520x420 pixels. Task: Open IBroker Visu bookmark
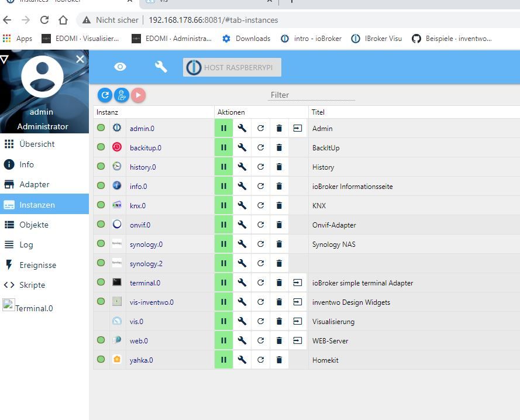click(377, 39)
